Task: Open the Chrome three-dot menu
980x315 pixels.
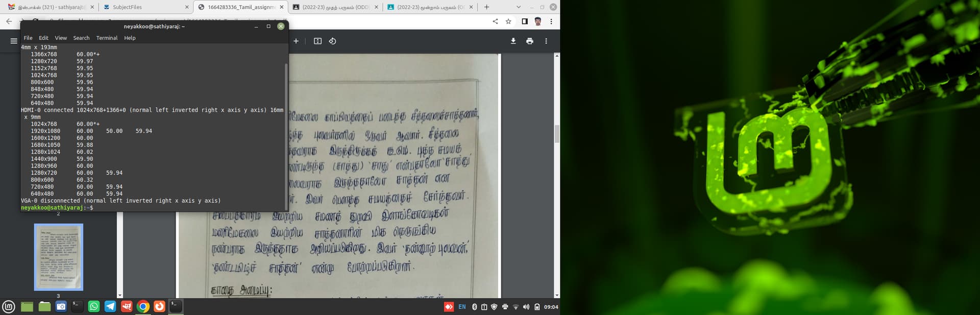Action: (551, 21)
